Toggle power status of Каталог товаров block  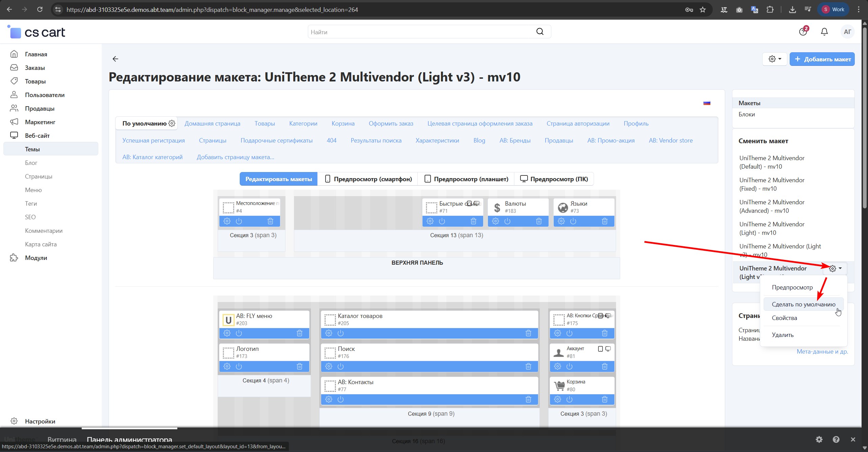point(341,333)
